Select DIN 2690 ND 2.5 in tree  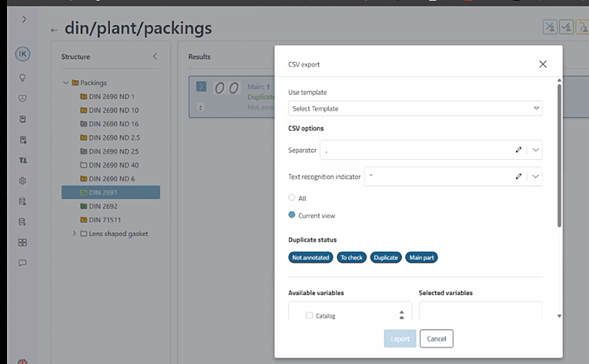pos(114,137)
